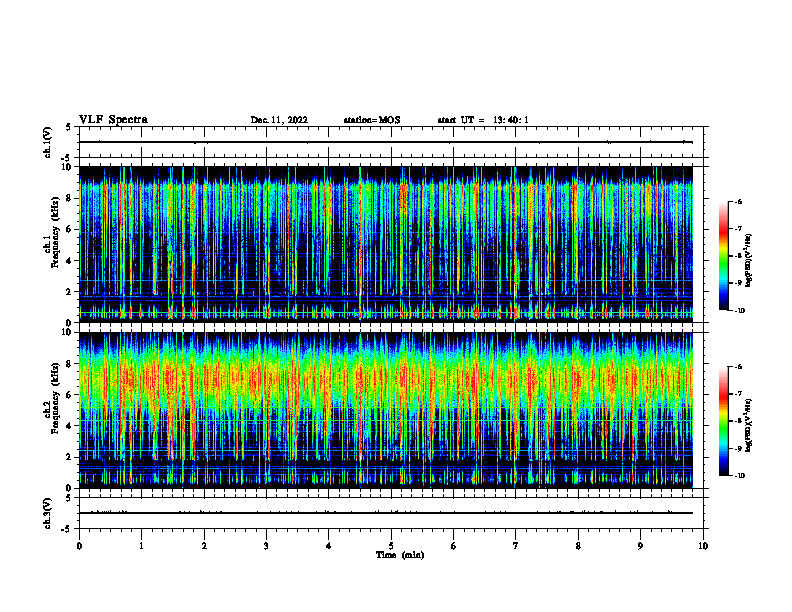
Task: Click inside the ch.1 spectrogram panel
Action: pyautogui.click(x=385, y=244)
